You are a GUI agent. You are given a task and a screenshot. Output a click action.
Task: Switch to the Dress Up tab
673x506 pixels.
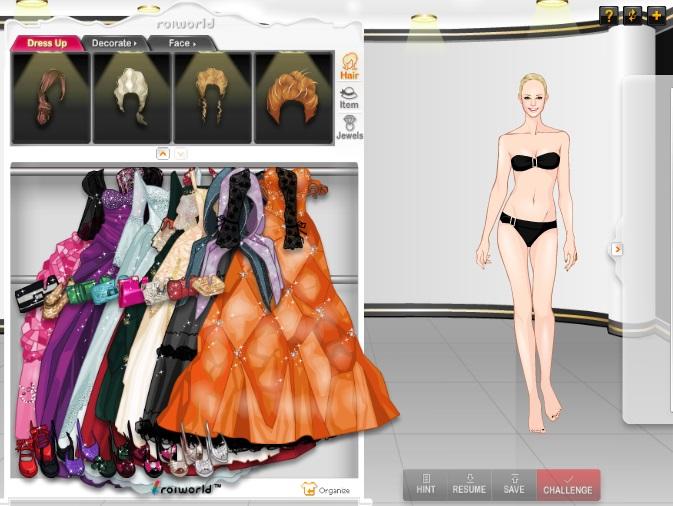(x=47, y=43)
